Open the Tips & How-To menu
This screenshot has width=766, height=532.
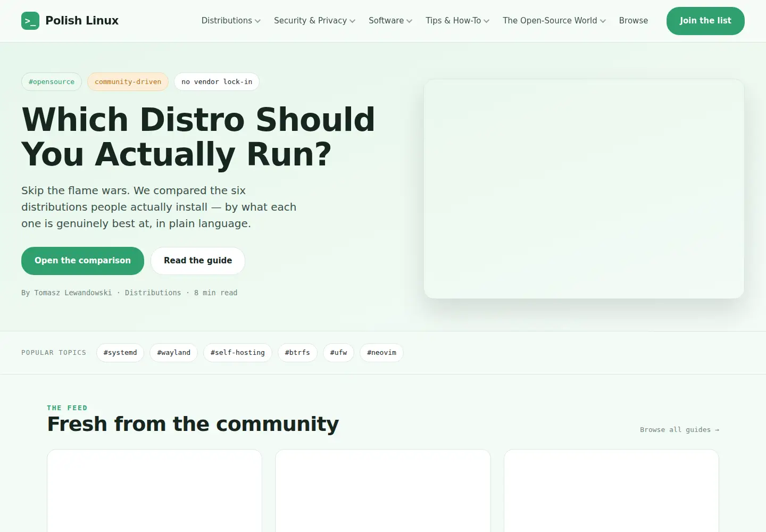[457, 21]
